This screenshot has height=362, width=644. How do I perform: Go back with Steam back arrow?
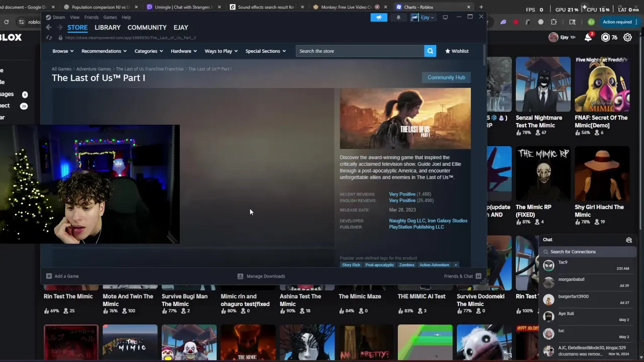pyautogui.click(x=49, y=28)
